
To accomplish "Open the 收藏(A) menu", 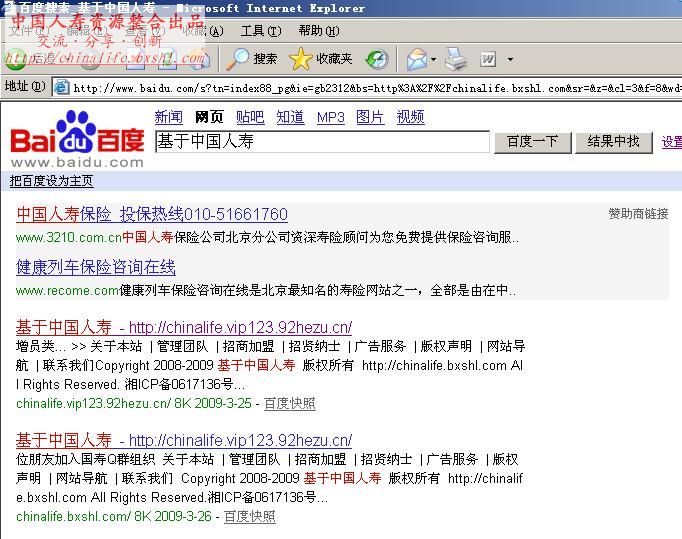I will [x=203, y=31].
